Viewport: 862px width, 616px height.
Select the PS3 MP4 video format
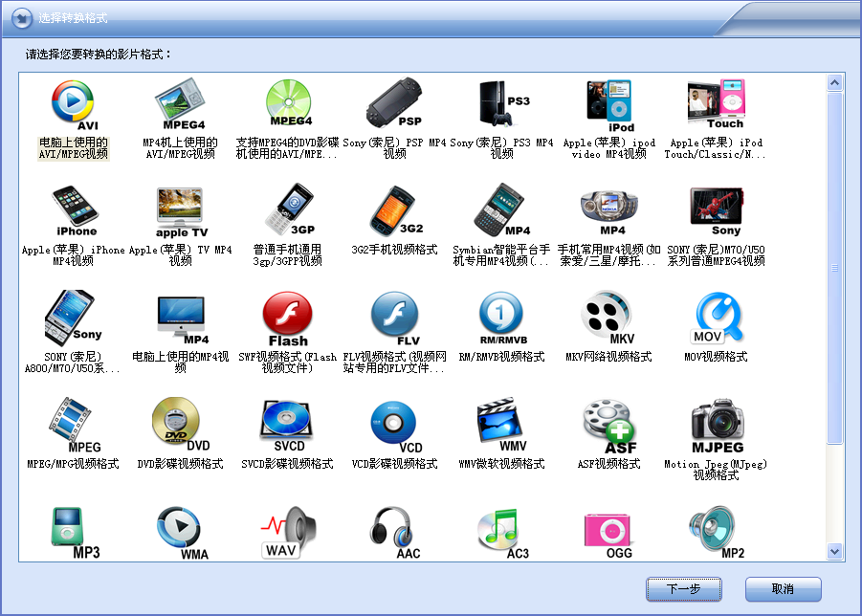(501, 103)
